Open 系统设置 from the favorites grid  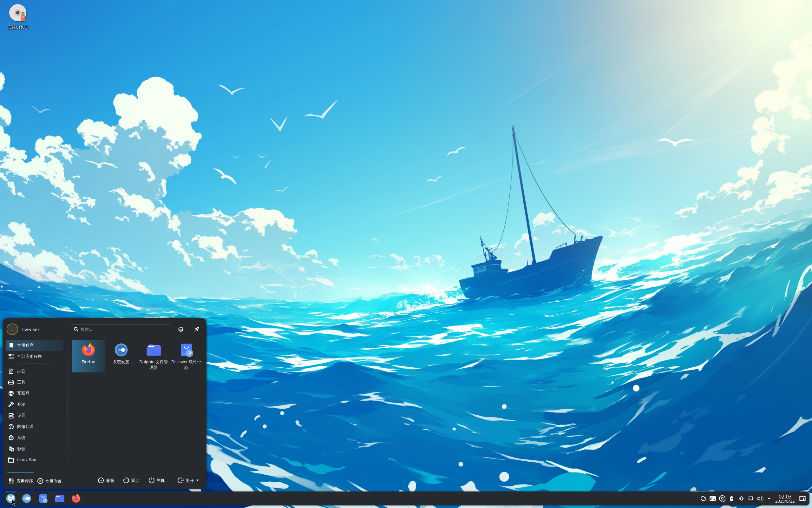121,356
